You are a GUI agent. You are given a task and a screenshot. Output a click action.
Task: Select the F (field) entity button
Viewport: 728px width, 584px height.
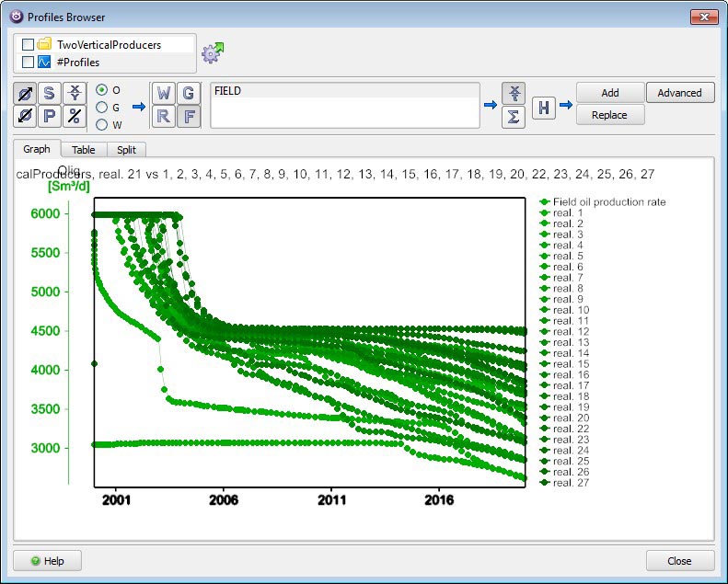tap(189, 116)
